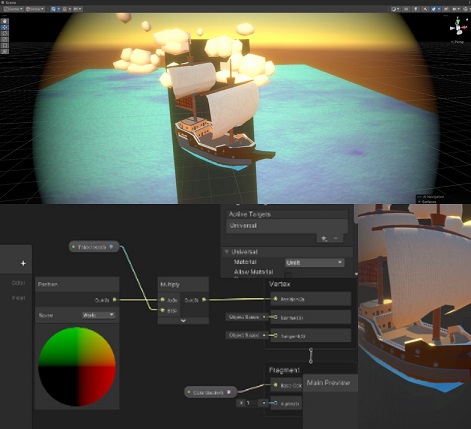Open the Position node Space dropdown
The height and width of the screenshot is (429, 471).
coord(98,315)
